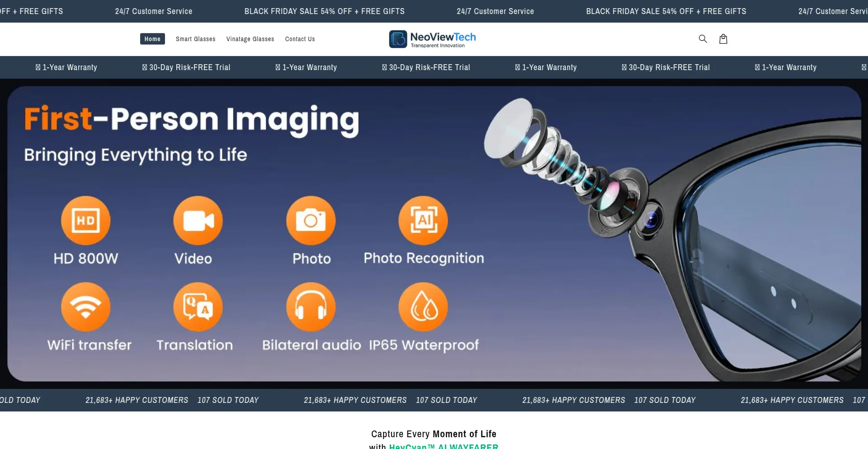Click the Translation icon

[x=198, y=307]
